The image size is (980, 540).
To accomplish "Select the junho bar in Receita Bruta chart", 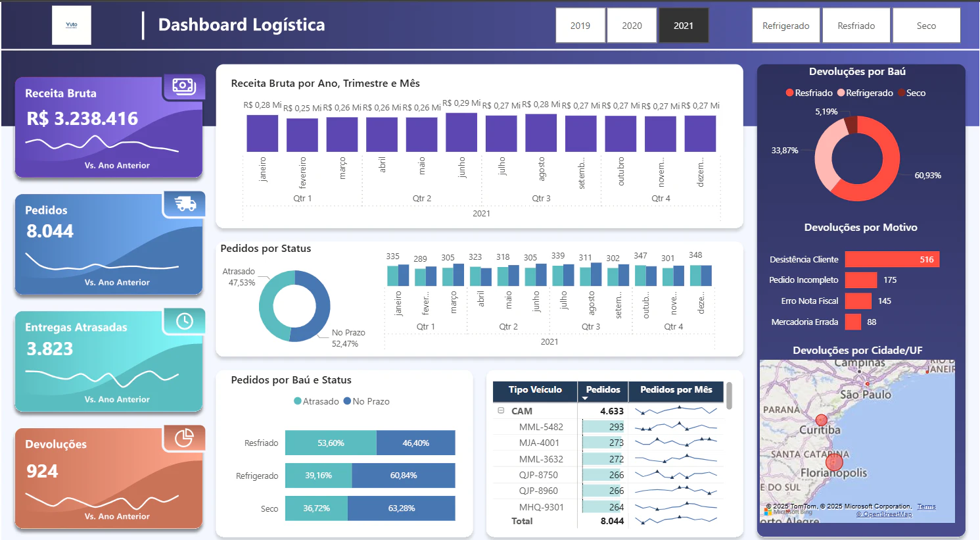I will coord(461,132).
